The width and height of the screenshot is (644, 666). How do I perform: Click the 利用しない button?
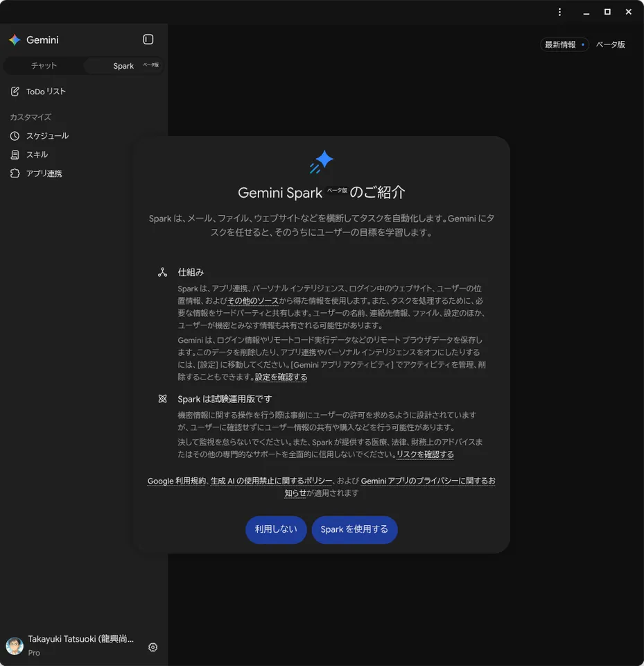[276, 529]
